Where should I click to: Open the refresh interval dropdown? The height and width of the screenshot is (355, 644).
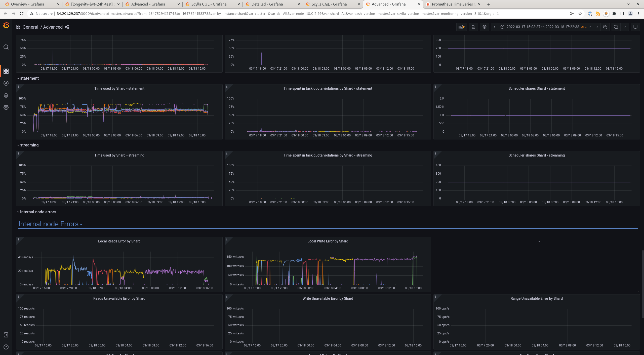624,27
